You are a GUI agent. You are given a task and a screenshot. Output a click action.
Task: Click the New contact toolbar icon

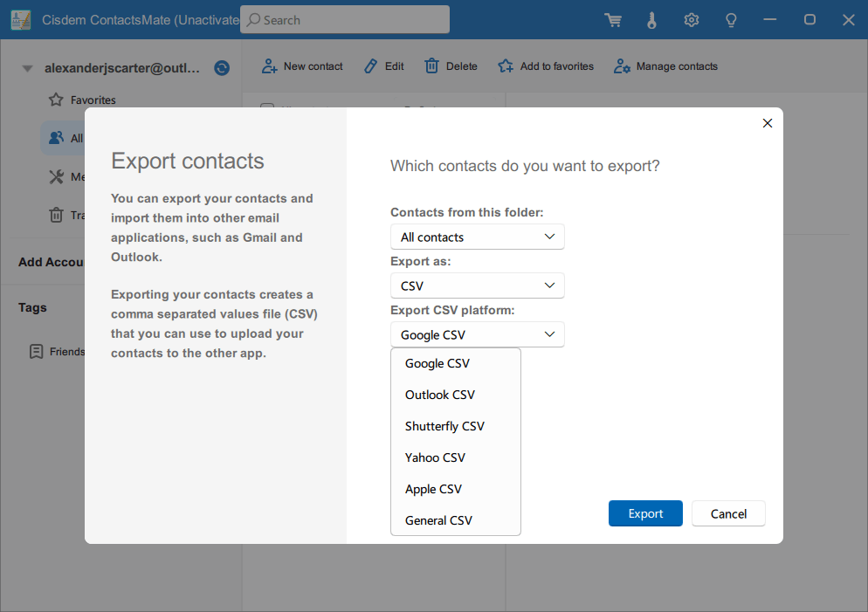(x=270, y=66)
